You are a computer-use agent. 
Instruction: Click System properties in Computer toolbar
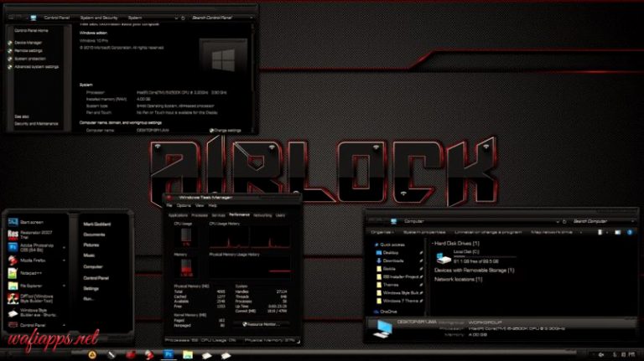pyautogui.click(x=424, y=232)
